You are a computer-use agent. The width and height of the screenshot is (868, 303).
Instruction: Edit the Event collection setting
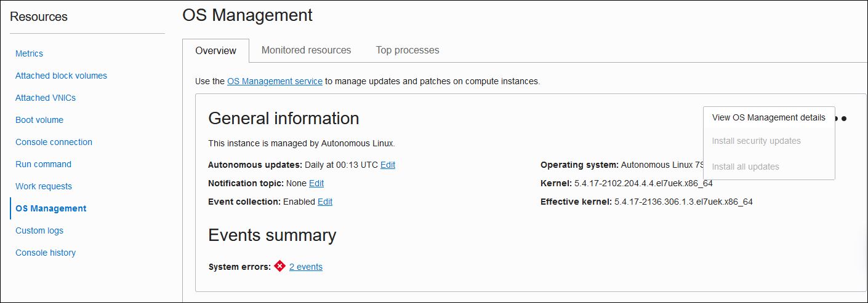pyautogui.click(x=325, y=202)
